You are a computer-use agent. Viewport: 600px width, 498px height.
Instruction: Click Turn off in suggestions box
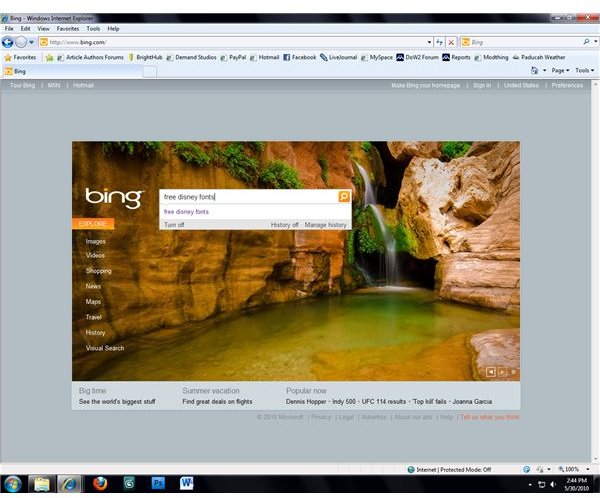point(174,225)
